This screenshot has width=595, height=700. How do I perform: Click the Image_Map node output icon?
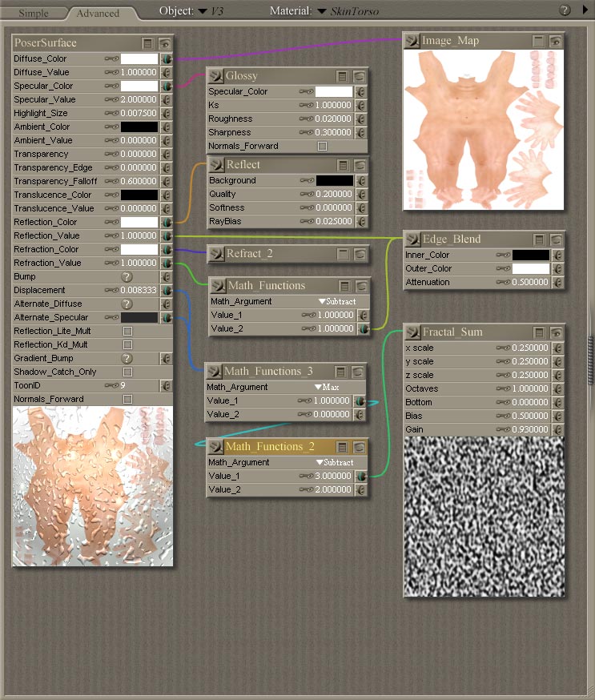pyautogui.click(x=412, y=41)
